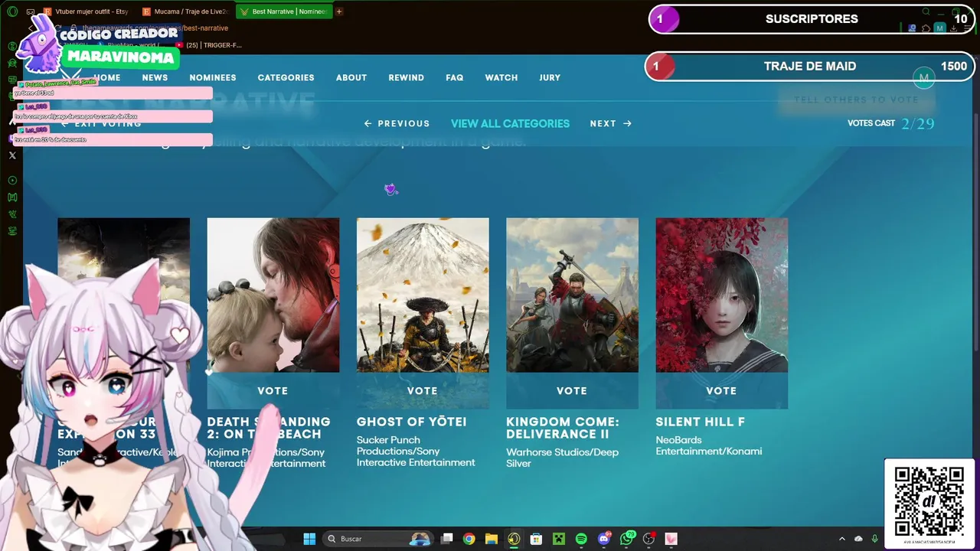Screen dimensions: 980x551
Task: Open the X (Twitter) sidebar panel
Action: pyautogui.click(x=12, y=155)
